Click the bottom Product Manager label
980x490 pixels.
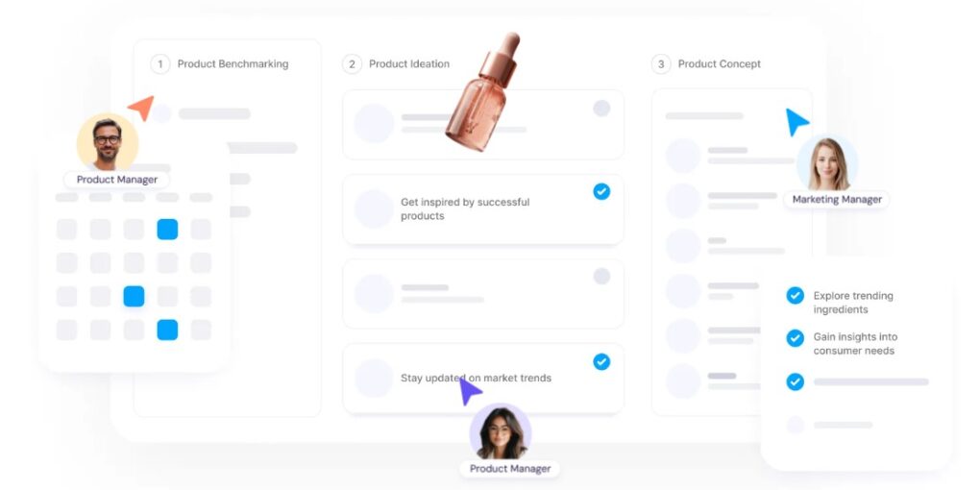click(x=510, y=468)
